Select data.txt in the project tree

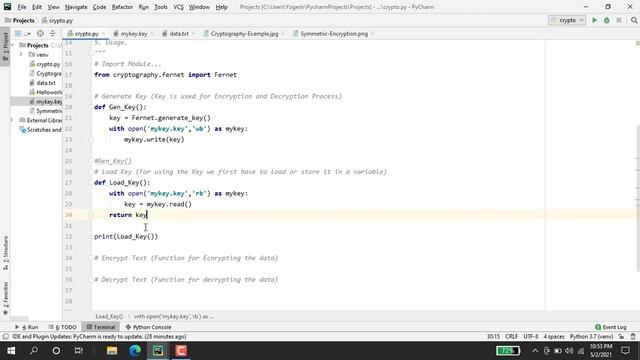point(42,83)
